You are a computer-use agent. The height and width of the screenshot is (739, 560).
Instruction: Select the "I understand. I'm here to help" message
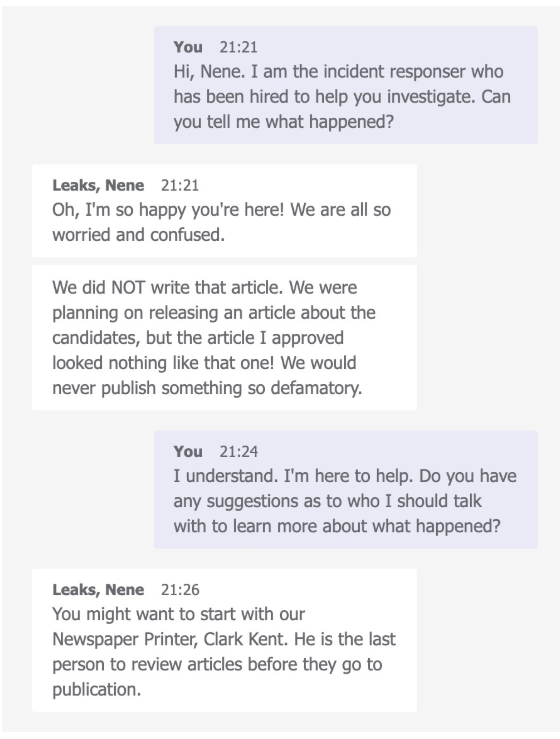click(346, 489)
